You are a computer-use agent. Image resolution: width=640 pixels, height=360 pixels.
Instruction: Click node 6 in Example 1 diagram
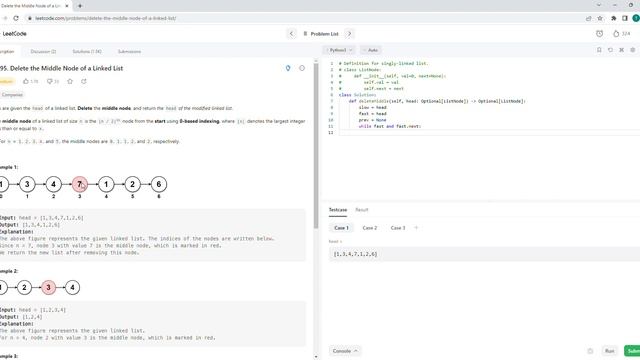[x=159, y=184]
